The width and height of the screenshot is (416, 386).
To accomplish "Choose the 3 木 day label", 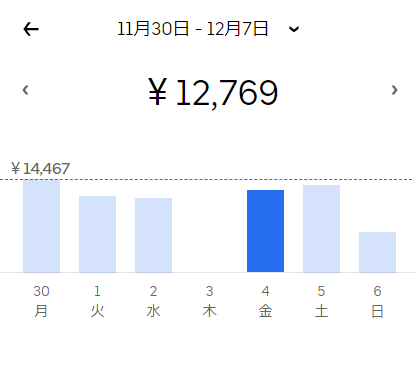I will (209, 301).
